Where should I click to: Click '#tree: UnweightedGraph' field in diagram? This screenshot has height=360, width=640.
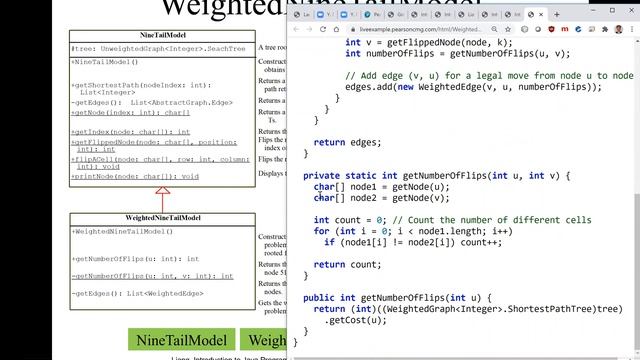coord(158,49)
